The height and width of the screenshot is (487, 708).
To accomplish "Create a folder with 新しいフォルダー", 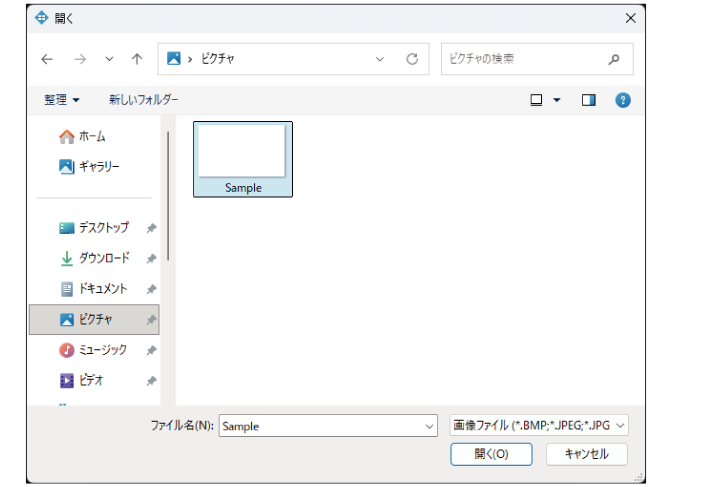I will tap(144, 100).
